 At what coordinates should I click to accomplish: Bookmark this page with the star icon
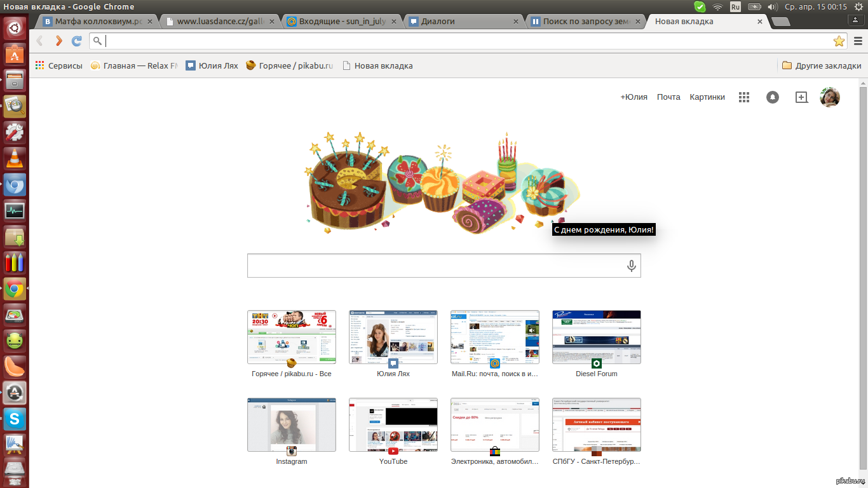click(x=839, y=41)
